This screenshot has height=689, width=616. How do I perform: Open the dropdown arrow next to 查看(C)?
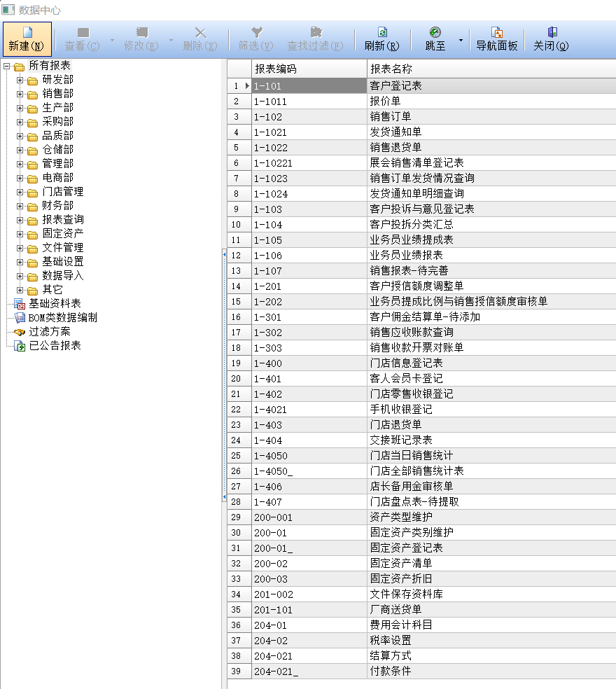[112, 40]
